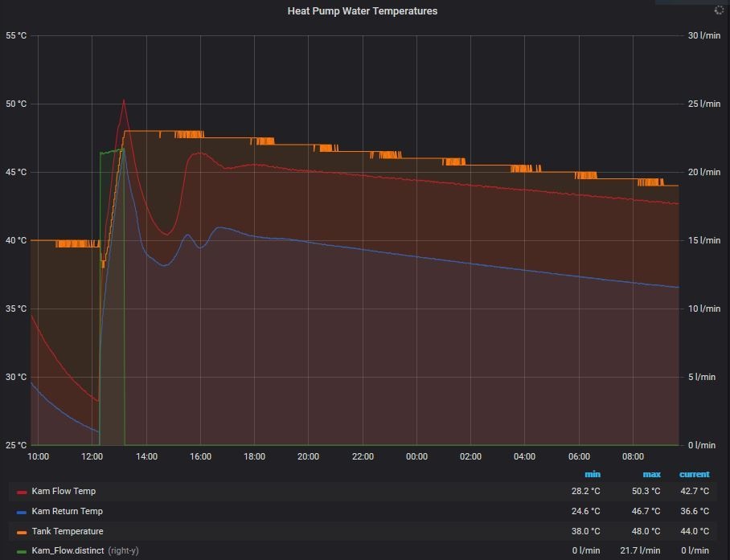Viewport: 730px width, 560px height.
Task: Click the 42.7 °C current value for Kam Flow Temp
Action: click(695, 491)
